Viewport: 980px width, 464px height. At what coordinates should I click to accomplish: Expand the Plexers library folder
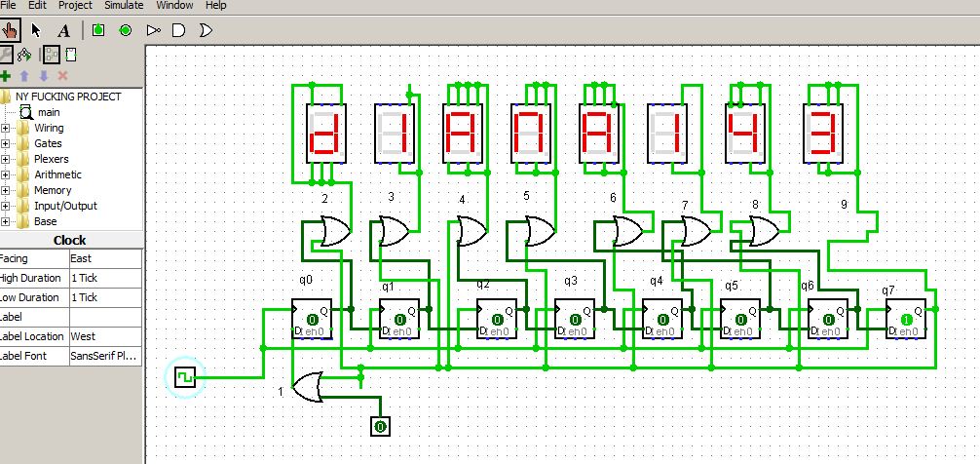[5, 159]
